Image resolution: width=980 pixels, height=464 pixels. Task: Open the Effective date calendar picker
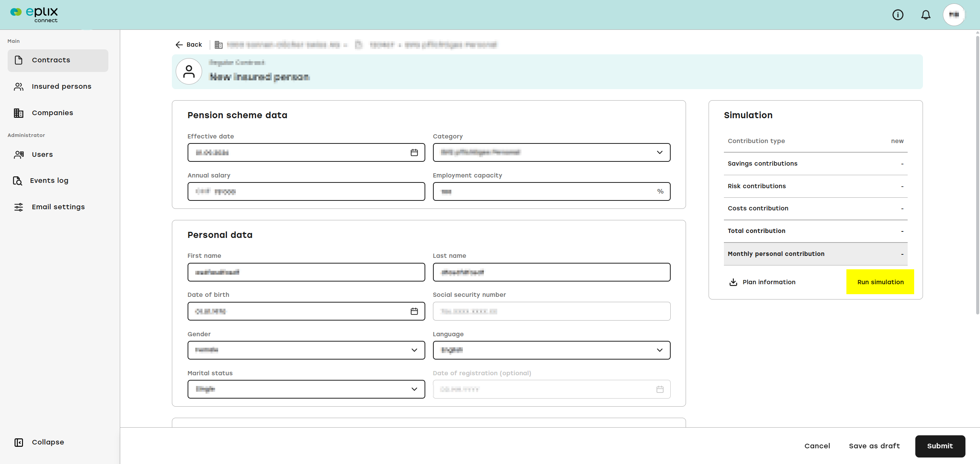pyautogui.click(x=414, y=153)
